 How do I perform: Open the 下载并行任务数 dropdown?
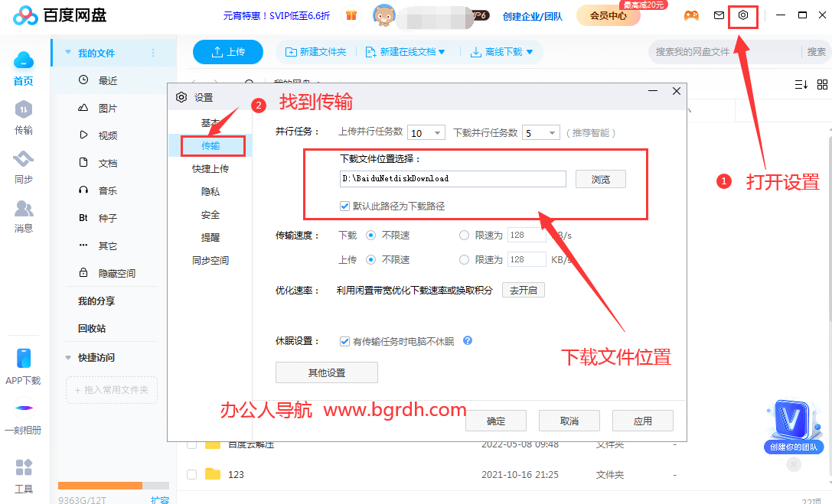[x=540, y=132]
